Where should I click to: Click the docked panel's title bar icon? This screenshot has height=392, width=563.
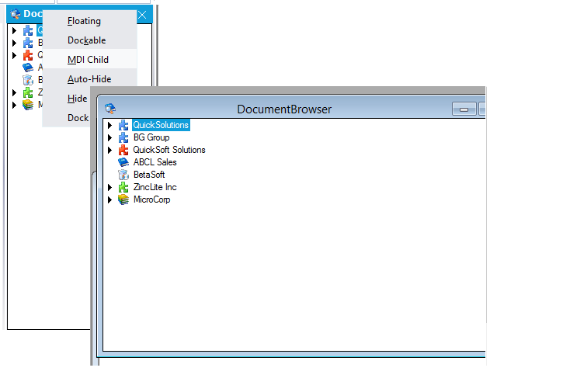(15, 14)
